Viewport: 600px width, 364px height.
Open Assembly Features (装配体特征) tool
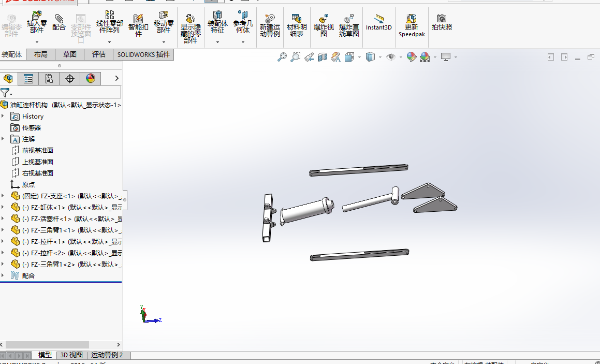217,22
